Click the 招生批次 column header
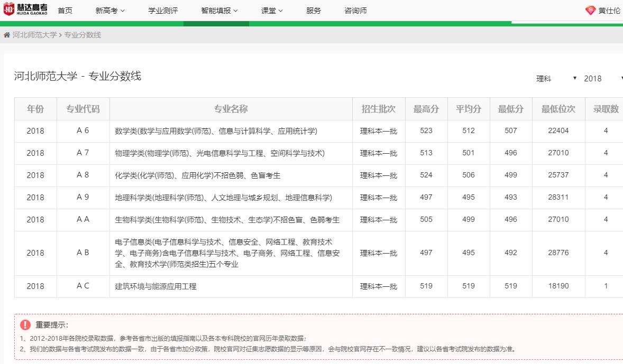Viewport: 623px width, 364px height. coord(379,109)
